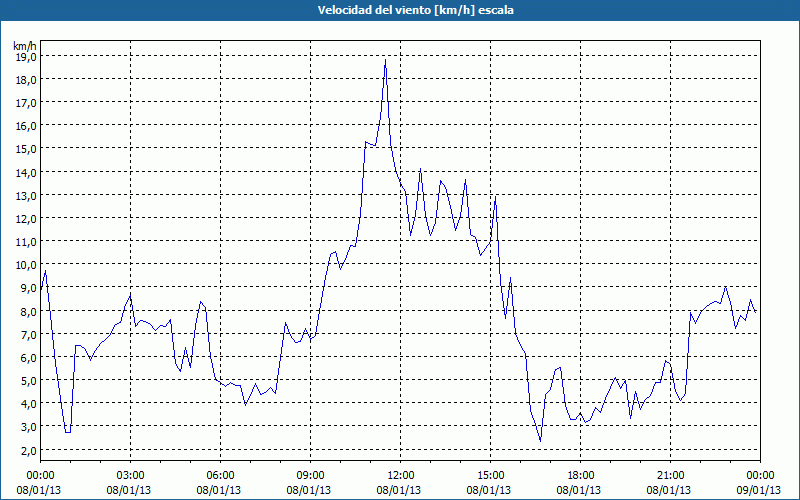Click the 'km/h' unit label
The width and height of the screenshot is (800, 500).
25,46
